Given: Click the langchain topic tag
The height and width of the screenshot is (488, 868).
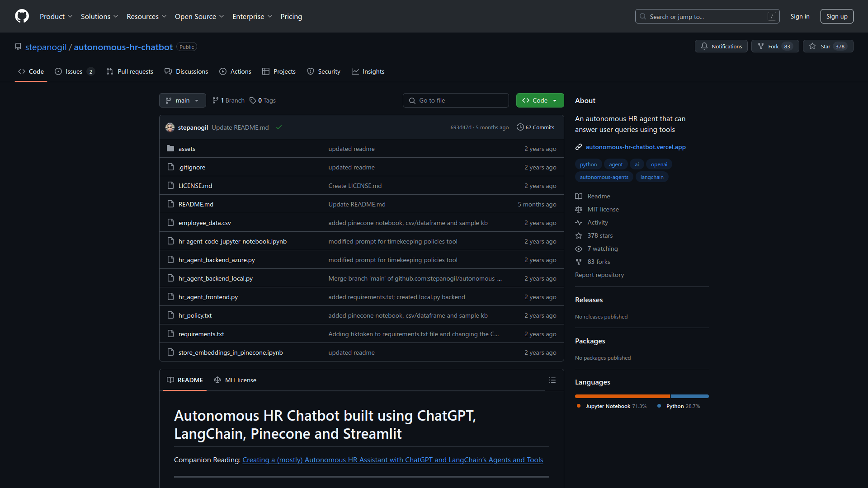Looking at the screenshot, I should (x=652, y=177).
